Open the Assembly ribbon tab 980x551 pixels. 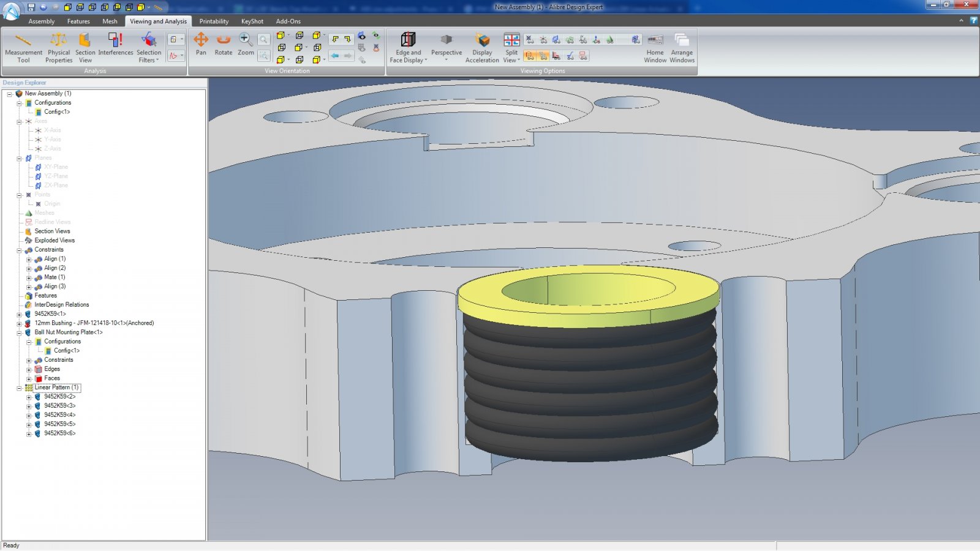click(x=41, y=21)
